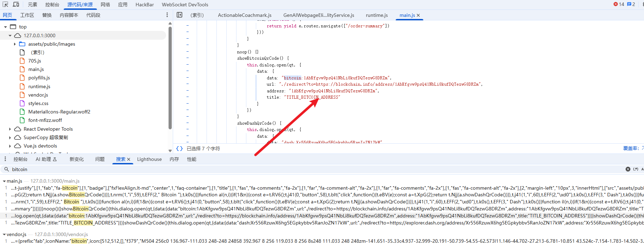
Task: Click the green font-mfizz.woff file icon
Action: coord(22,120)
